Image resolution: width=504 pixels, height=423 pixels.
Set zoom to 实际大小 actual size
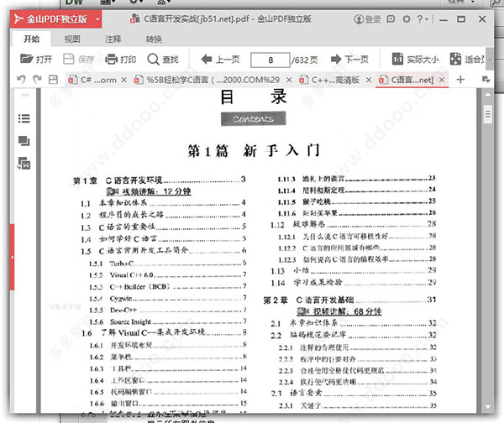pyautogui.click(x=415, y=60)
